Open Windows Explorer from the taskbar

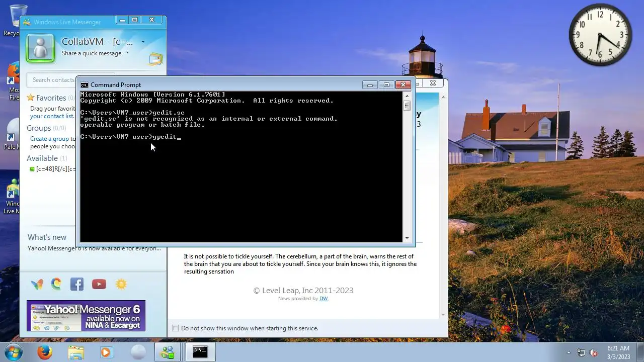(76, 352)
